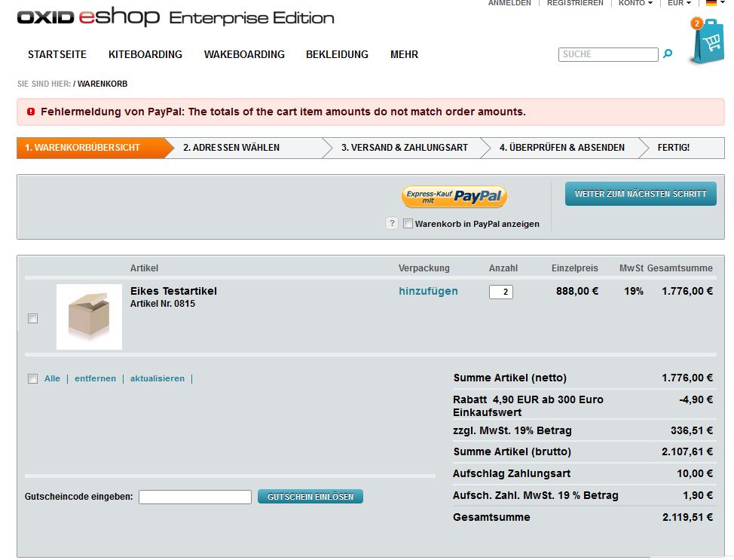Open the Wakeboarding menu
The height and width of the screenshot is (560, 734).
pos(244,54)
